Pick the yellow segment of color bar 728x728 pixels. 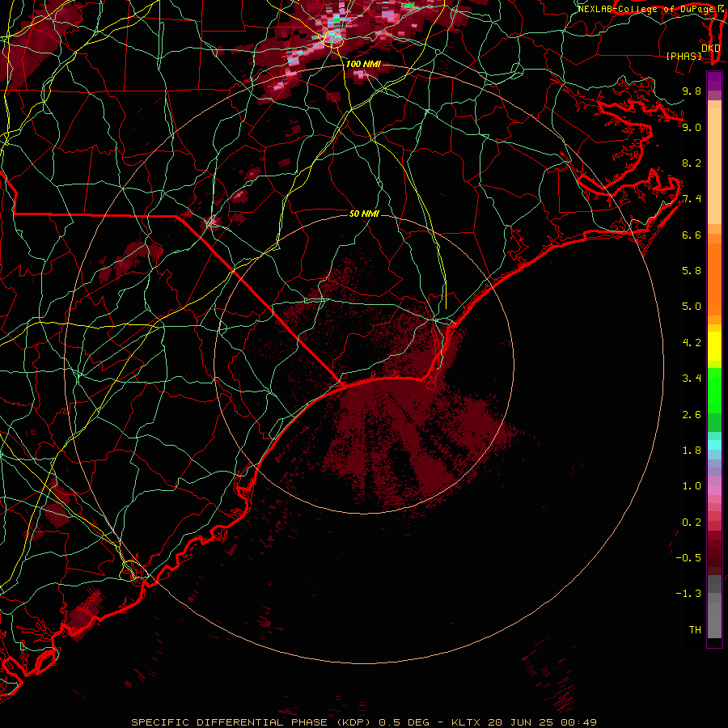pos(714,346)
